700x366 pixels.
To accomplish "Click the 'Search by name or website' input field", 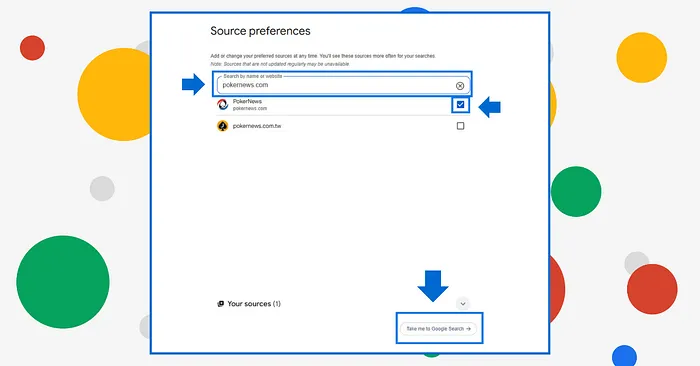I will (x=342, y=85).
